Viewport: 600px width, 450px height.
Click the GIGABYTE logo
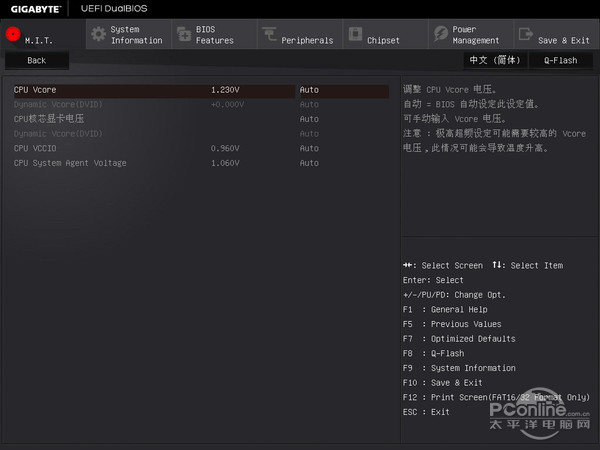point(36,9)
